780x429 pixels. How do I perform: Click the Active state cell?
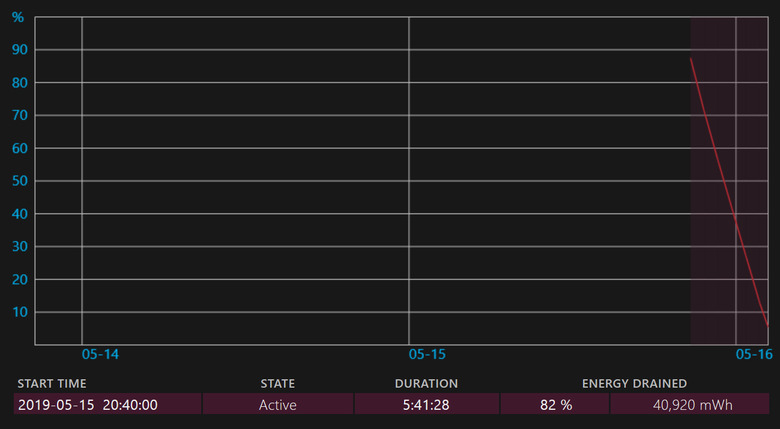click(278, 404)
